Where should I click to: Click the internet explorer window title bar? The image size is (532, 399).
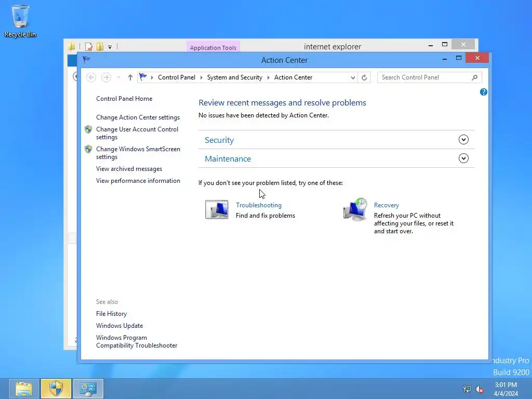click(332, 46)
